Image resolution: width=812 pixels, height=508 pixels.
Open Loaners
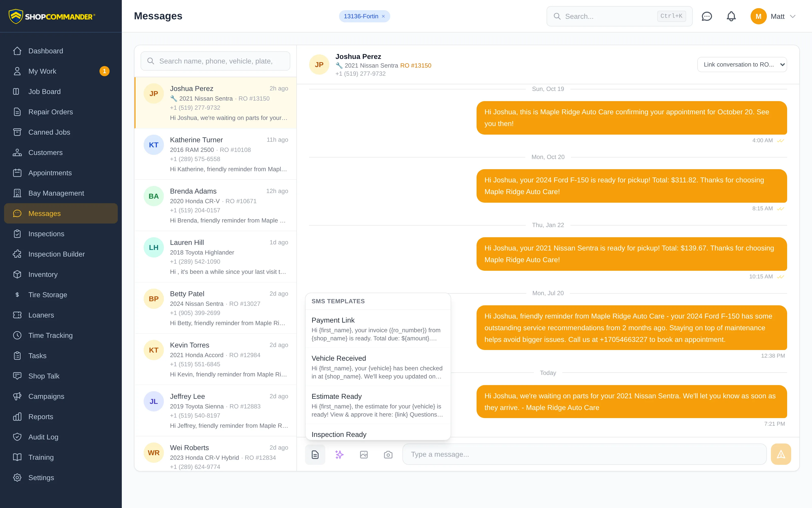click(x=61, y=315)
